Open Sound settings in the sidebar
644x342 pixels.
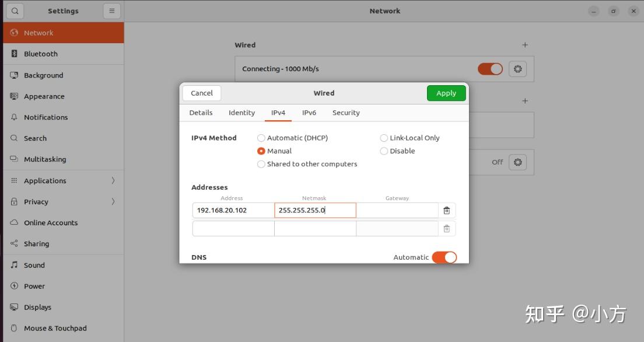click(x=34, y=264)
